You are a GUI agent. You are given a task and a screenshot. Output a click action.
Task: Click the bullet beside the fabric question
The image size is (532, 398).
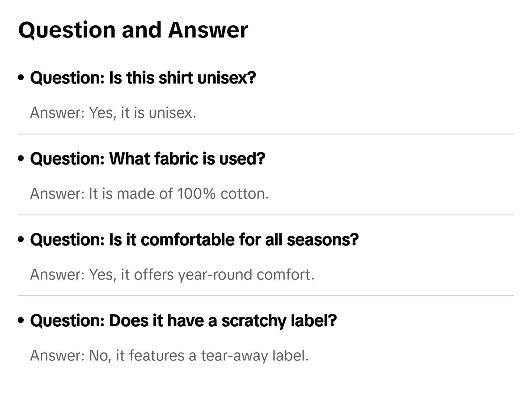[21, 159]
